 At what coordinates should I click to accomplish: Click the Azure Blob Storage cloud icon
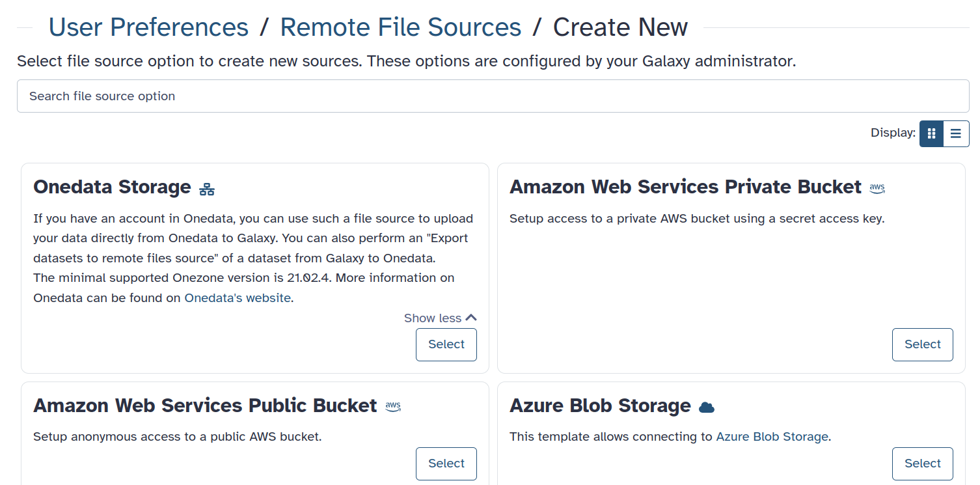click(707, 408)
